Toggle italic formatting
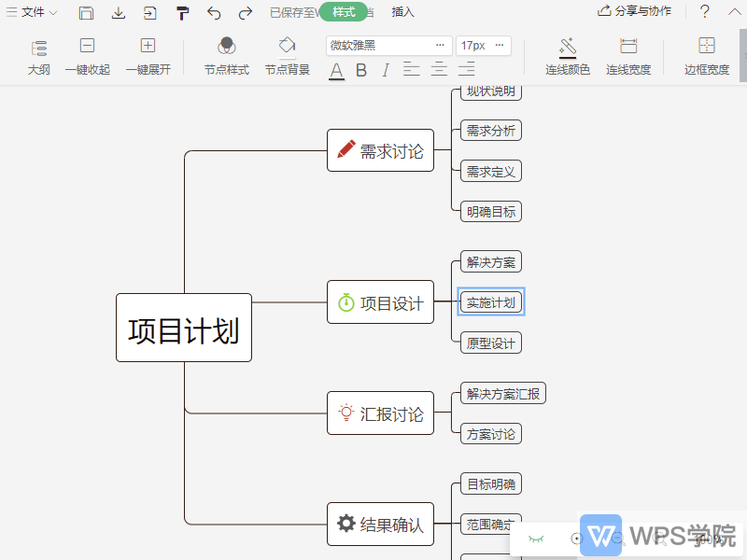The image size is (747, 560). pos(386,71)
